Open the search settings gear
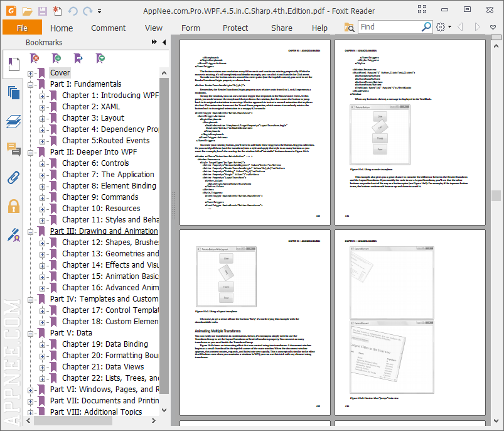This screenshot has width=504, height=431. (441, 27)
